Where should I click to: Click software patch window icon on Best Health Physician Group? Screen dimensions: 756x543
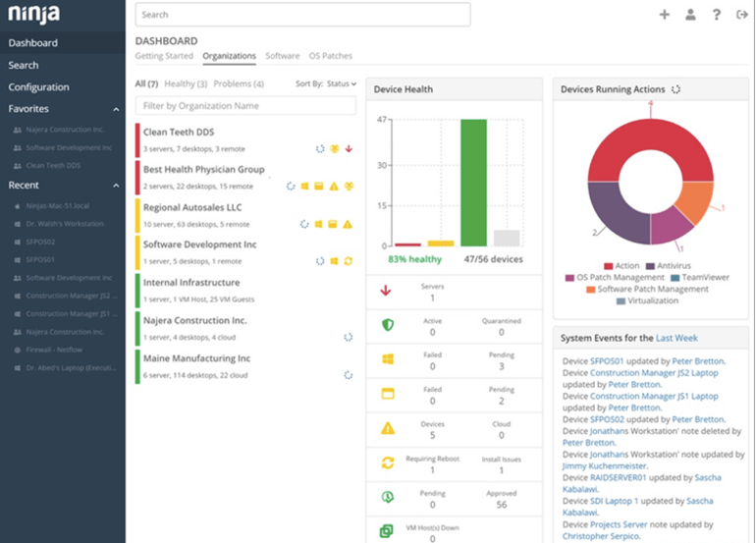point(319,187)
